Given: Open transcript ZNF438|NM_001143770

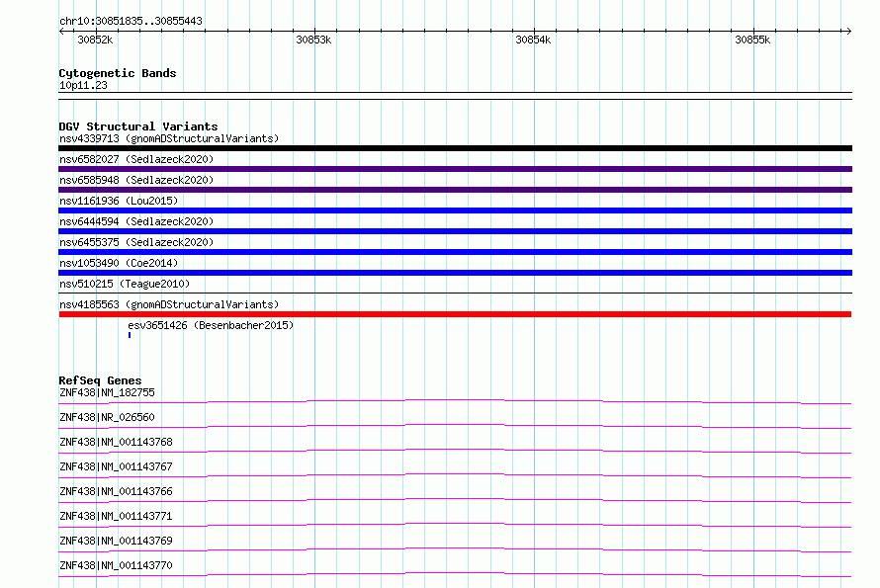Looking at the screenshot, I should click(x=116, y=565).
